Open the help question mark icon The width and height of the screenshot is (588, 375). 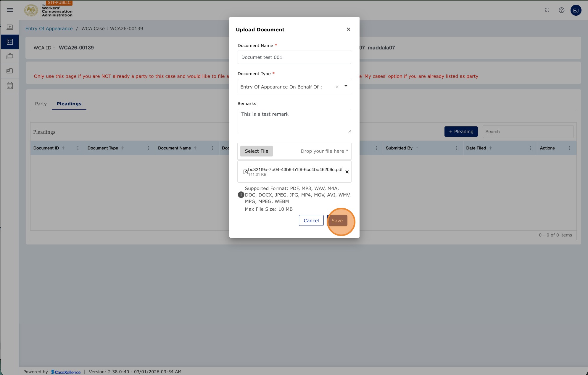pos(561,10)
